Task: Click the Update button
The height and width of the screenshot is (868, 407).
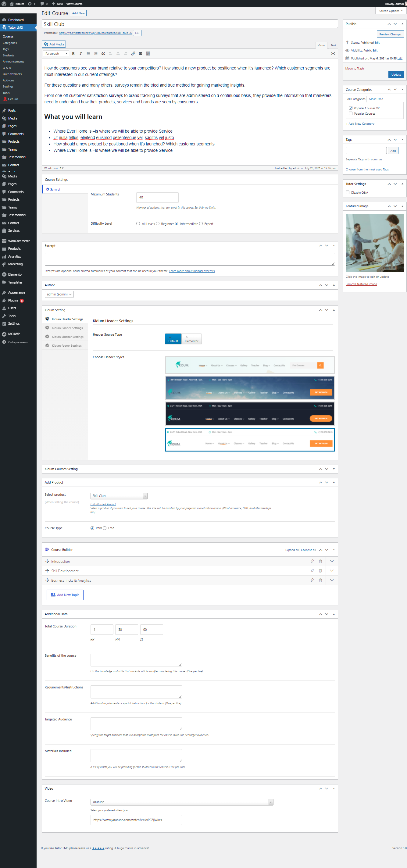Action: (396, 74)
